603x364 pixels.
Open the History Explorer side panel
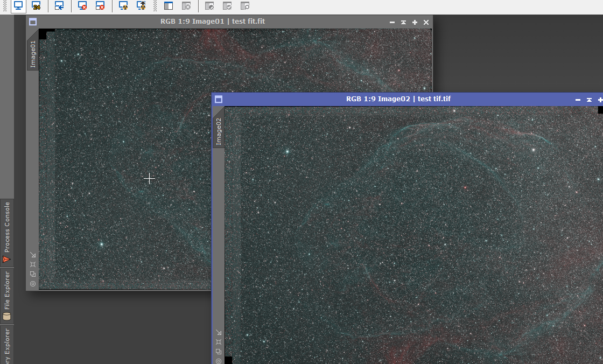pyautogui.click(x=7, y=345)
